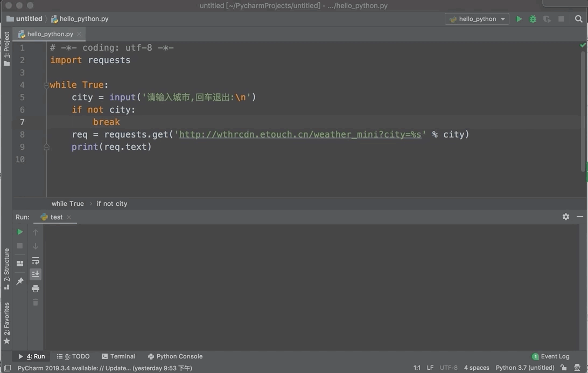Click the 'if not city' editor breadcrumb
588x373 pixels.
(112, 203)
